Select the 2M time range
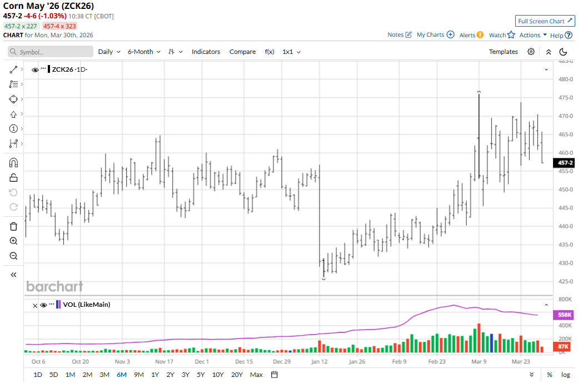This screenshot has width=588, height=388. pyautogui.click(x=87, y=375)
